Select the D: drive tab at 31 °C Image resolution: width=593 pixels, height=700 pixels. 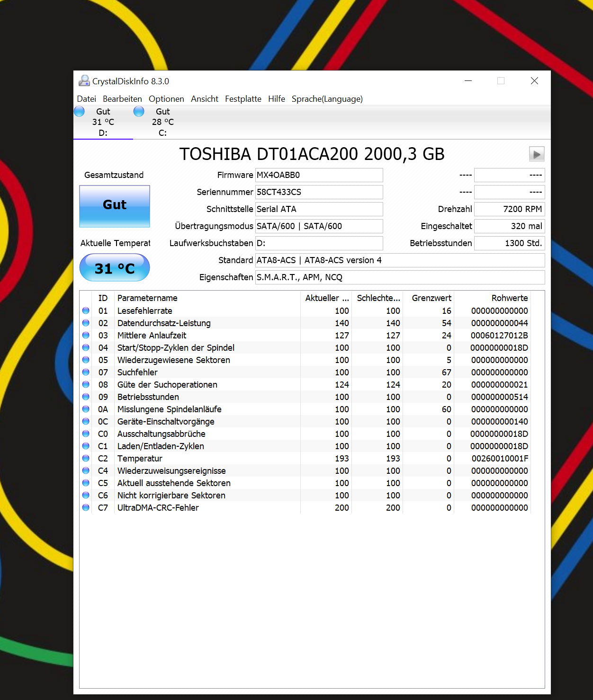pos(103,122)
